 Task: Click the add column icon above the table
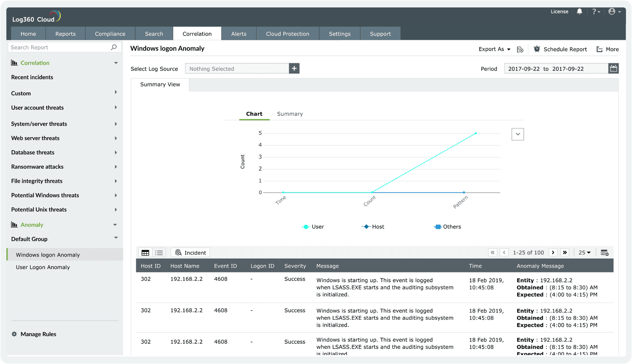604,252
